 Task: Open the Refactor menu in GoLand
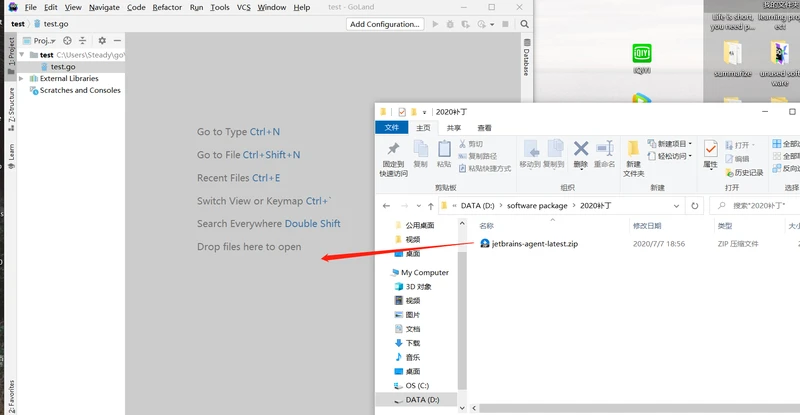167,7
